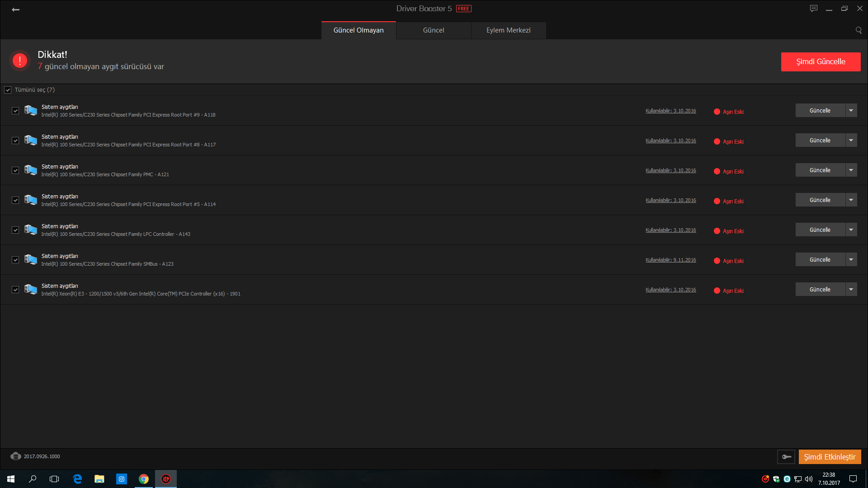Expand Güncelle dropdown for SMBus - A123
The height and width of the screenshot is (488, 868).
(851, 260)
